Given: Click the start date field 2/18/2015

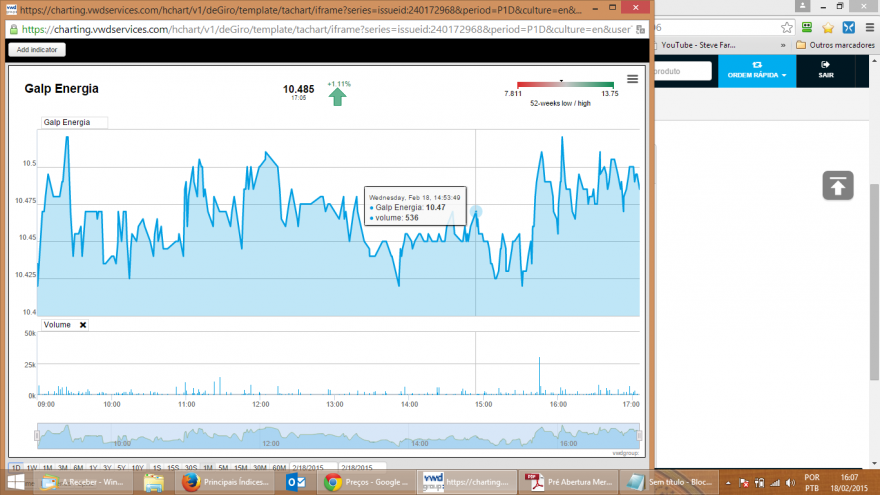Looking at the screenshot, I should point(313,468).
